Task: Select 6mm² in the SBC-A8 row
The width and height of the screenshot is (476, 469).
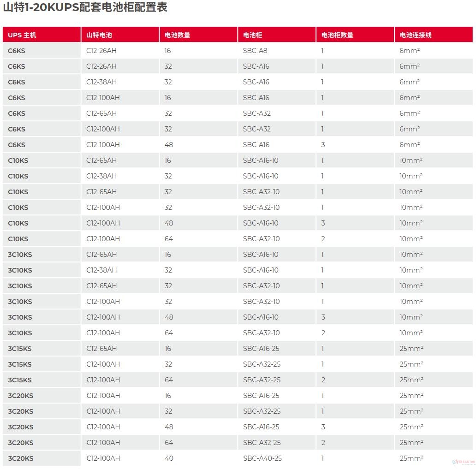Action: tap(410, 51)
